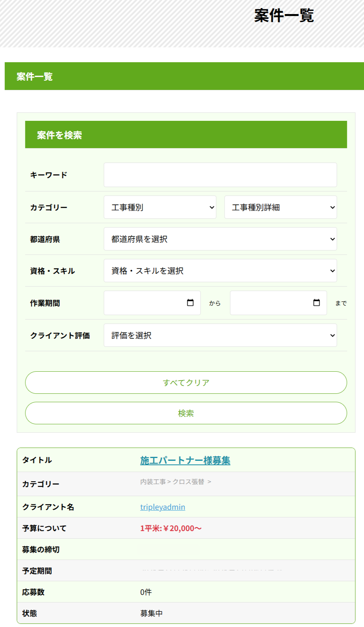Click the キーワード text input field
This screenshot has width=364, height=627.
pos(220,175)
